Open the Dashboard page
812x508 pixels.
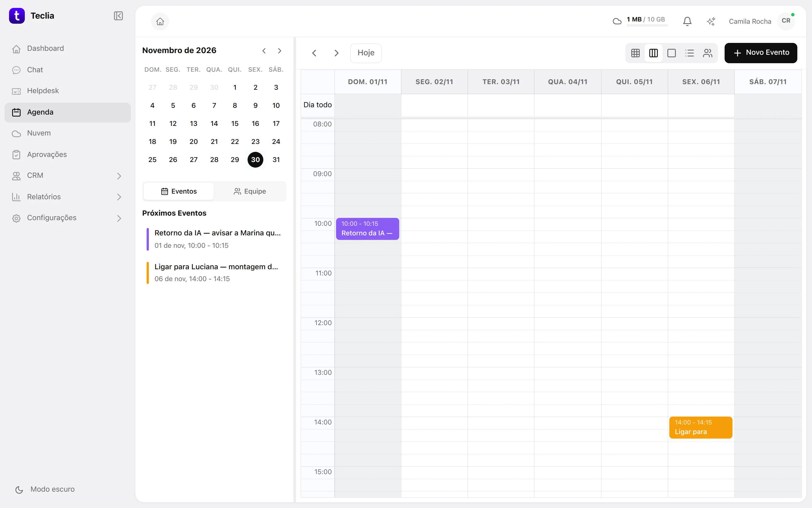tap(67, 48)
